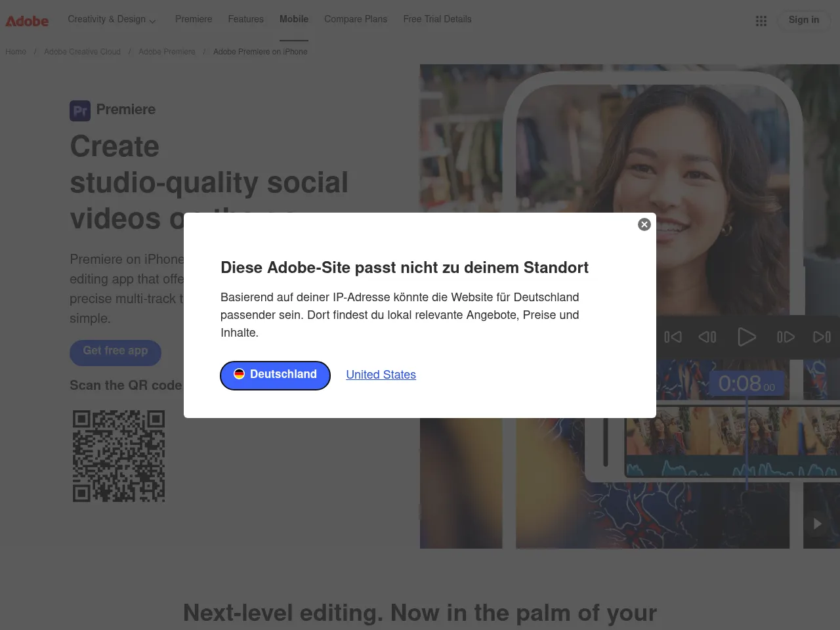Viewport: 840px width, 630px height.
Task: Expand Creativity & Design dropdown
Action: tap(112, 20)
